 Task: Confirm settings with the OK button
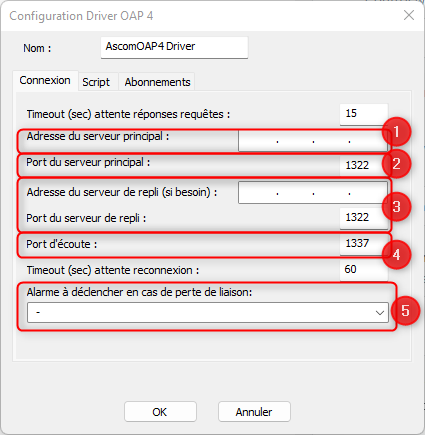click(160, 412)
